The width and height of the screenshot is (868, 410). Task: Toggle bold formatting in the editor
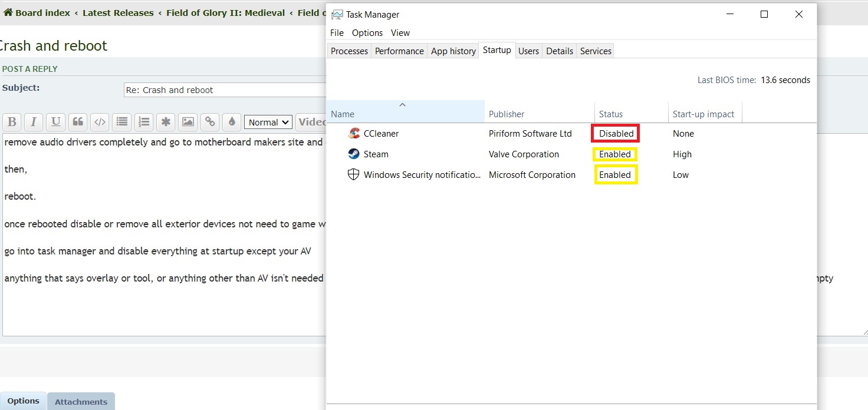coord(11,122)
